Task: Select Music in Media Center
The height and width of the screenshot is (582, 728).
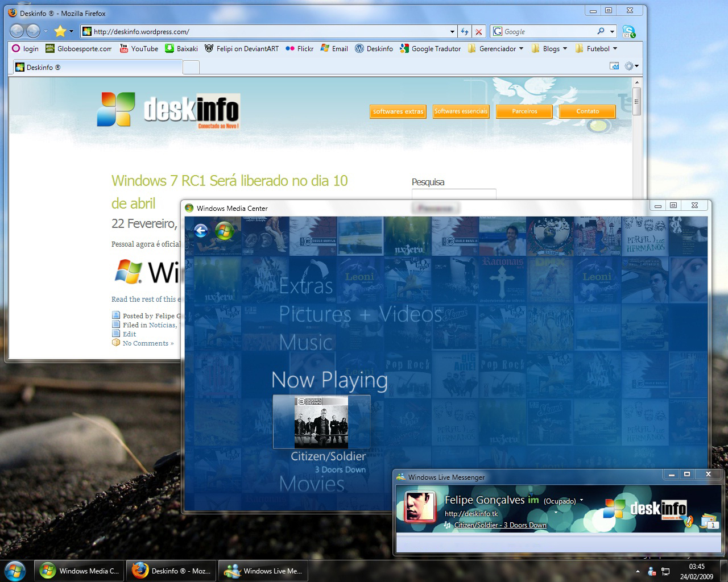Action: [306, 342]
